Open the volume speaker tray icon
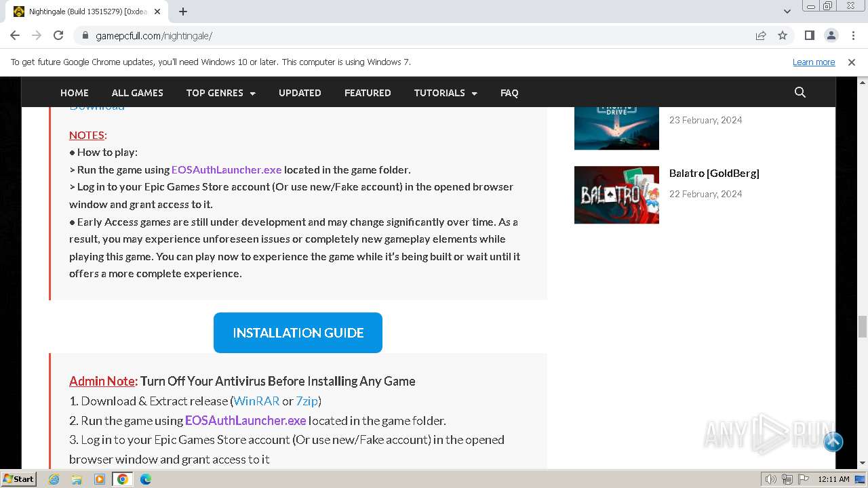Viewport: 868px width, 488px height. click(x=770, y=479)
